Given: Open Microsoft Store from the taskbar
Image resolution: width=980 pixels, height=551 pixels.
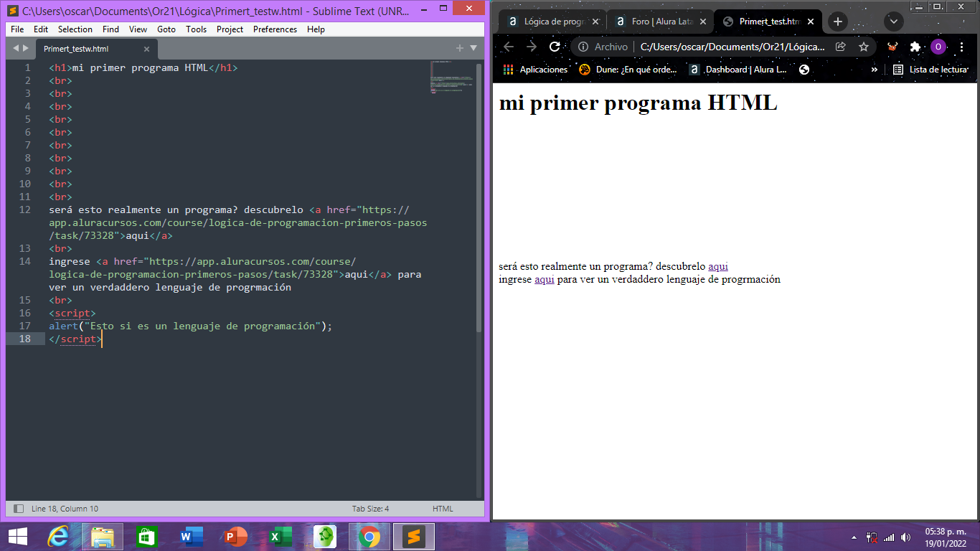Looking at the screenshot, I should point(147,537).
